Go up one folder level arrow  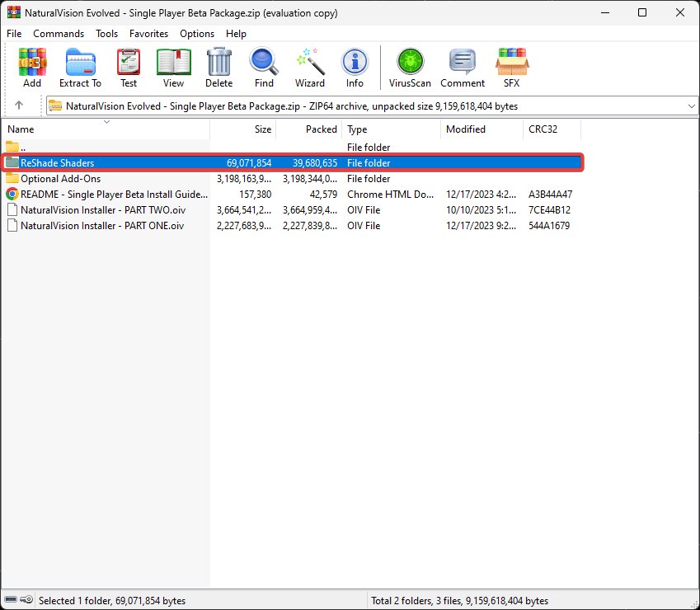pyautogui.click(x=19, y=106)
